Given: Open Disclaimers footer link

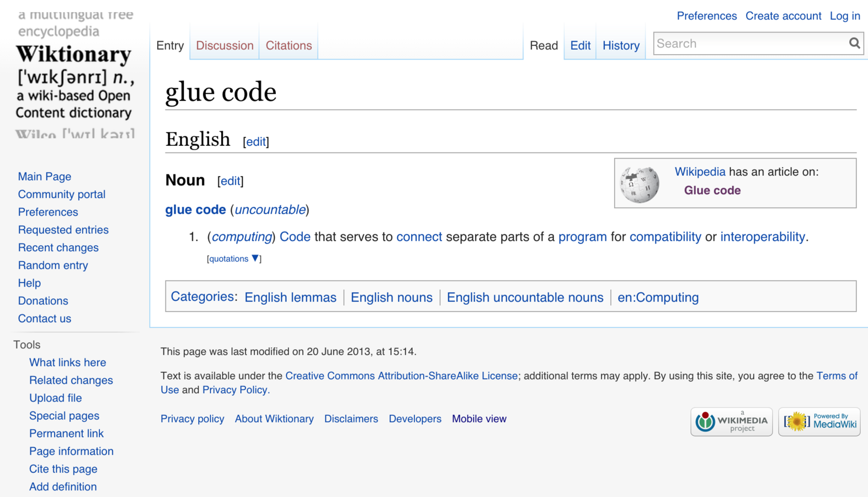Looking at the screenshot, I should coord(351,419).
